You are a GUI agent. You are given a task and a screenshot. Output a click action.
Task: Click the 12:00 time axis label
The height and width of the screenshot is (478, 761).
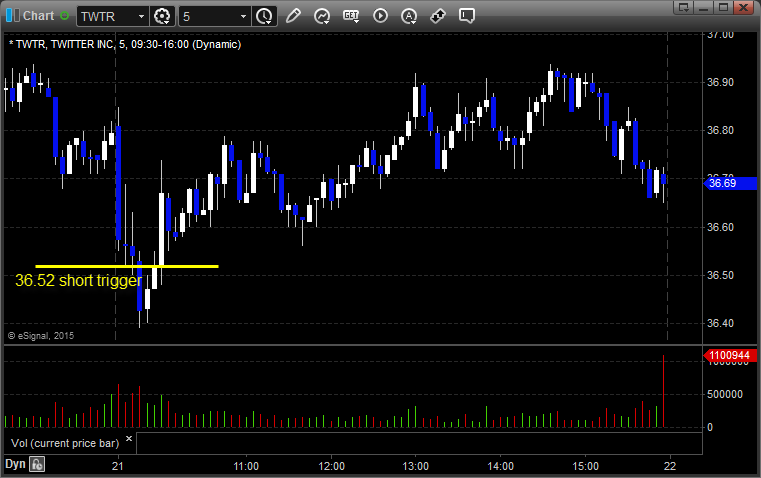pos(331,466)
